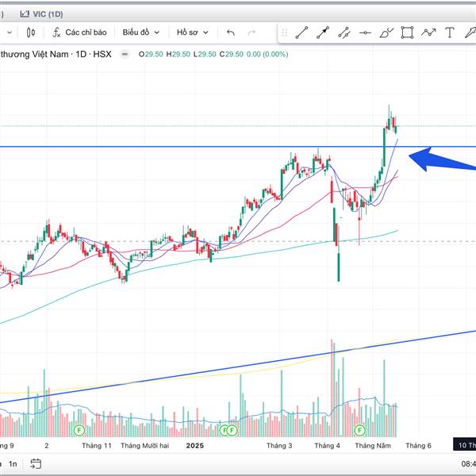476x476 pixels.
Task: Select the Parallel Channel drawing tool
Action: (344, 33)
